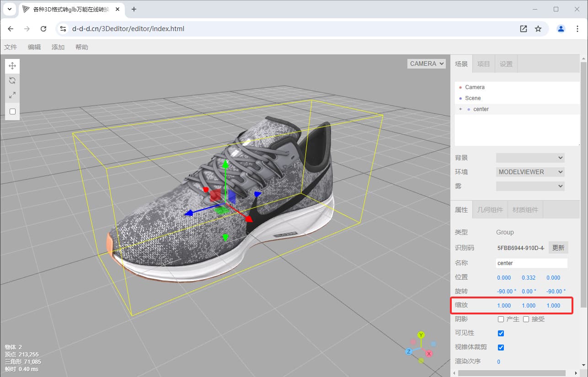This screenshot has width=588, height=377.
Task: Open the 添加 menu
Action: (x=58, y=47)
